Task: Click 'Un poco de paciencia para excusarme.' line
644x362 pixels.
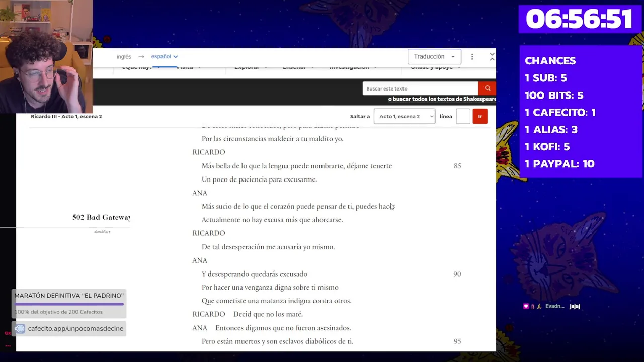Action: [x=259, y=179]
